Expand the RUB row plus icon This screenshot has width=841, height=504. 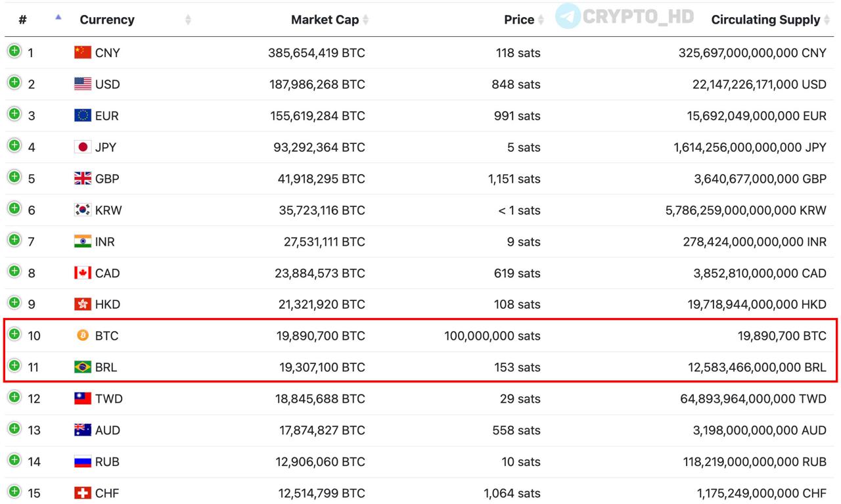14,460
